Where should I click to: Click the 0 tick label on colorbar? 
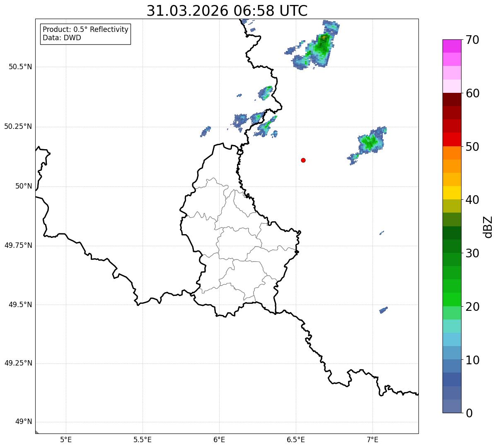click(x=469, y=413)
